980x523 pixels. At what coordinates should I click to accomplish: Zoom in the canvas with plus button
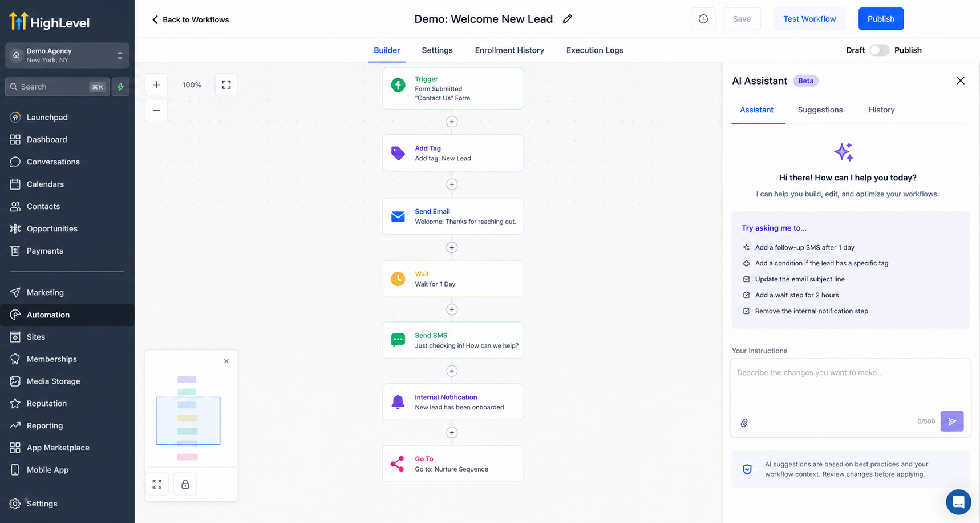click(156, 85)
